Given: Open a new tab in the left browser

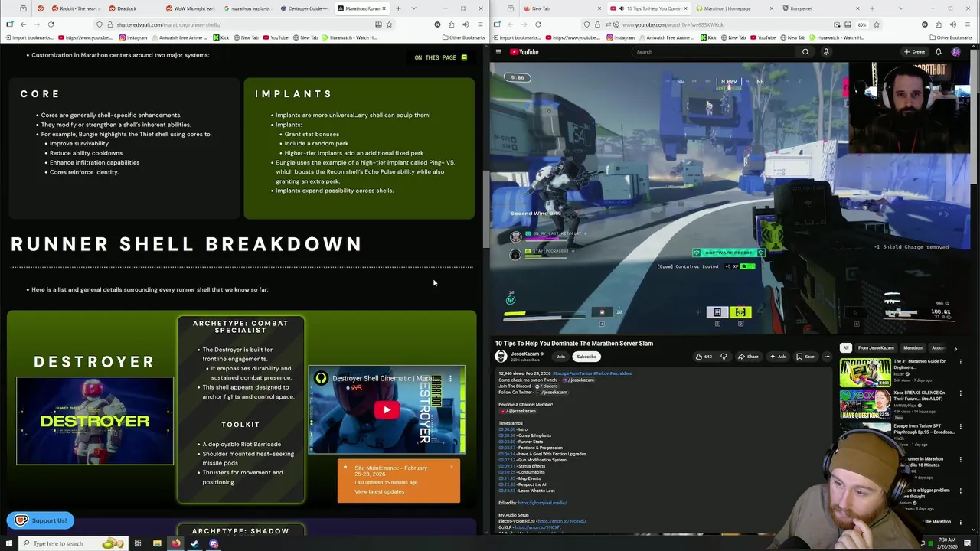Looking at the screenshot, I should (398, 8).
